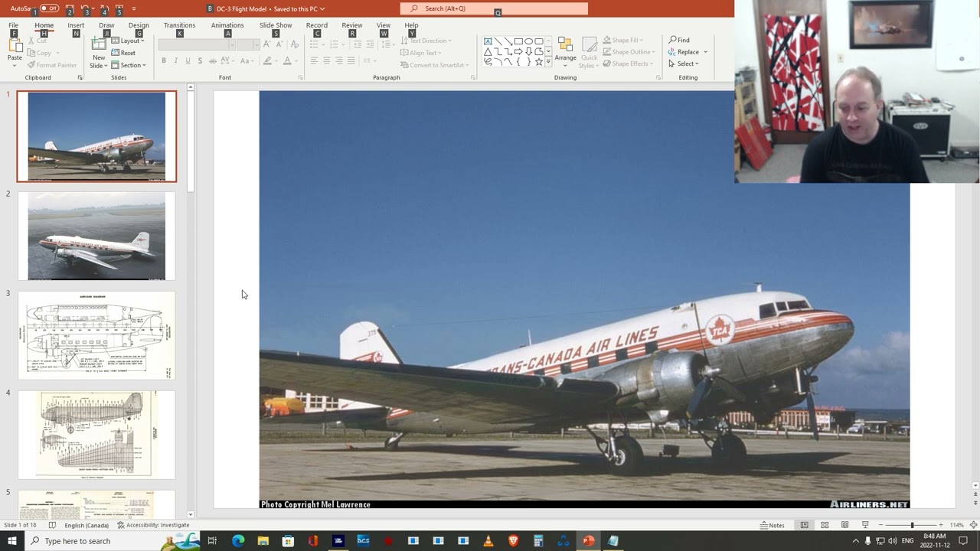Viewport: 980px width, 551px height.
Task: Open the Windows Start menu
Action: 12,541
